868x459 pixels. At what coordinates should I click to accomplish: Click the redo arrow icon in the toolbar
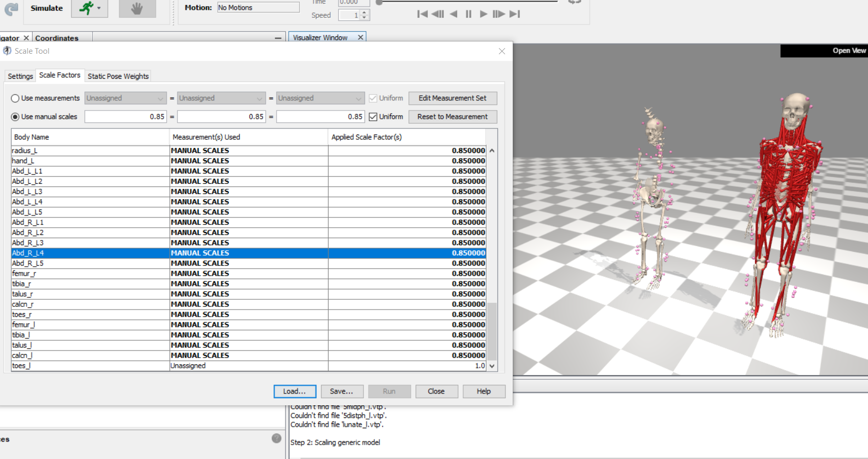point(11,8)
